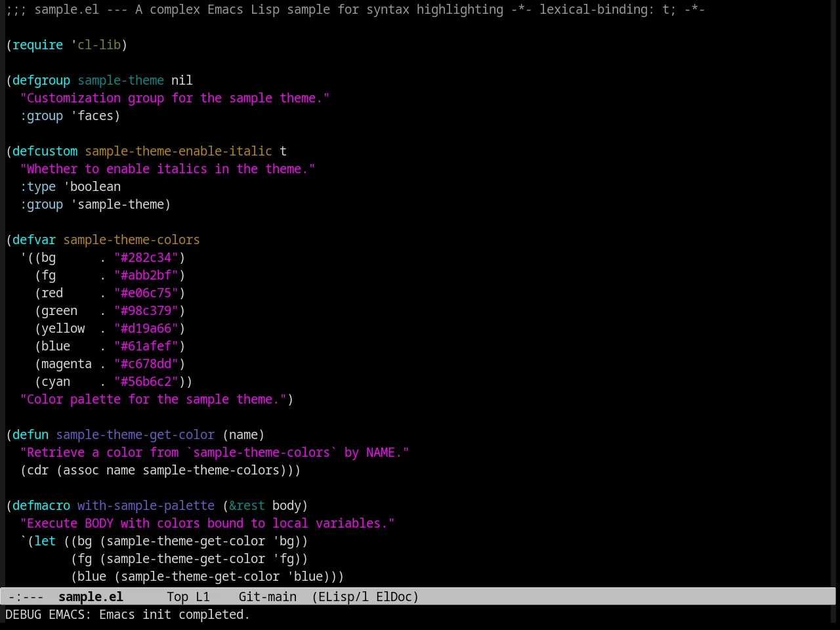The height and width of the screenshot is (630, 840).
Task: Click the defcustom keyword
Action: [x=45, y=151]
